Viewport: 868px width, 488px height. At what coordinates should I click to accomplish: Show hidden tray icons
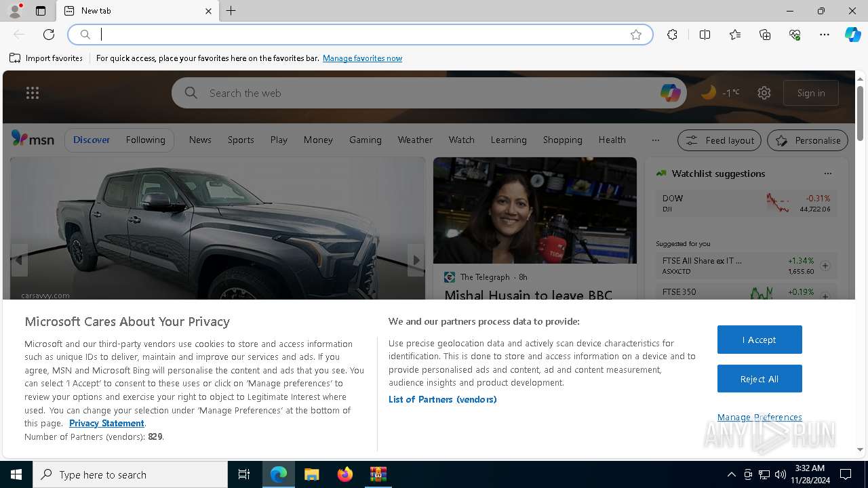coord(731,474)
